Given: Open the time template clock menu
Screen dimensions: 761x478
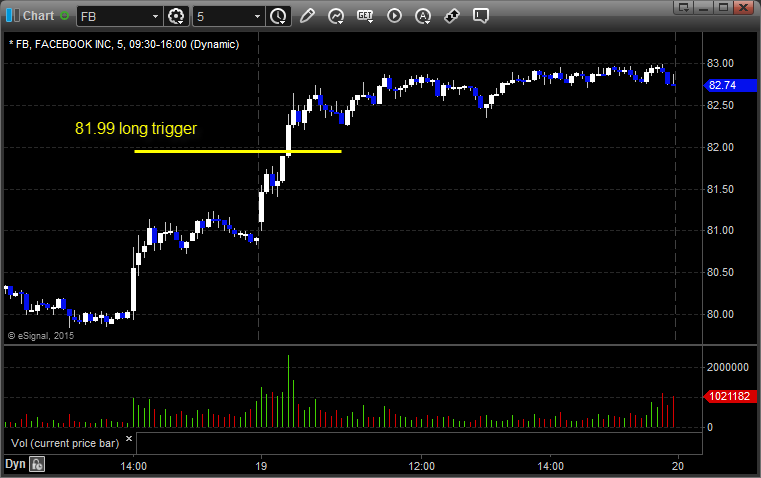Looking at the screenshot, I should pyautogui.click(x=279, y=16).
